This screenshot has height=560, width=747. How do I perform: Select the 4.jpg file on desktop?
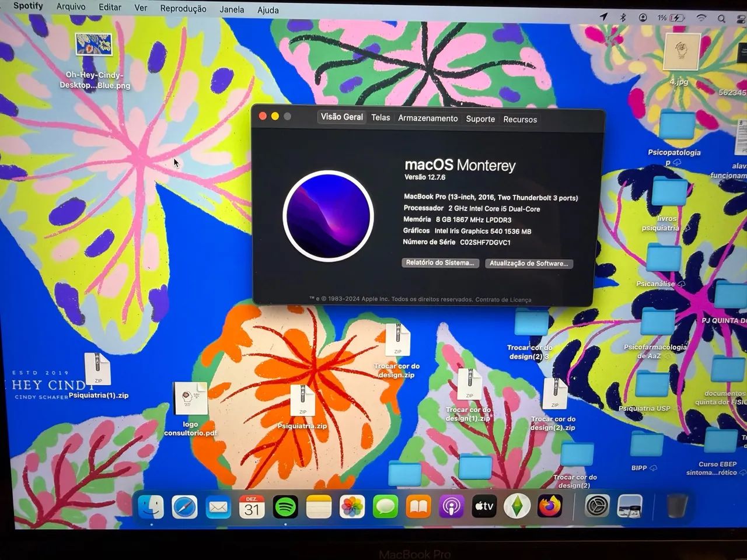click(681, 52)
